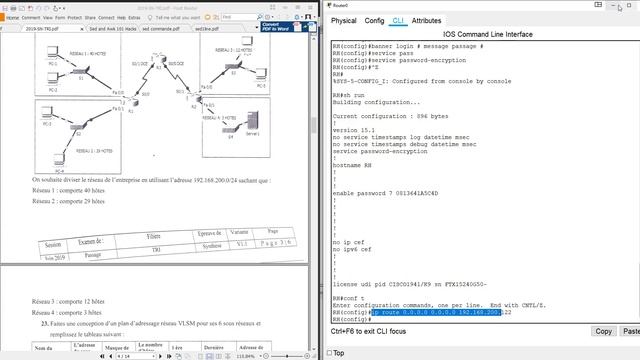This screenshot has width=640, height=360.
Task: Expand the document tab list dropdown arrow
Action: (x=257, y=27)
